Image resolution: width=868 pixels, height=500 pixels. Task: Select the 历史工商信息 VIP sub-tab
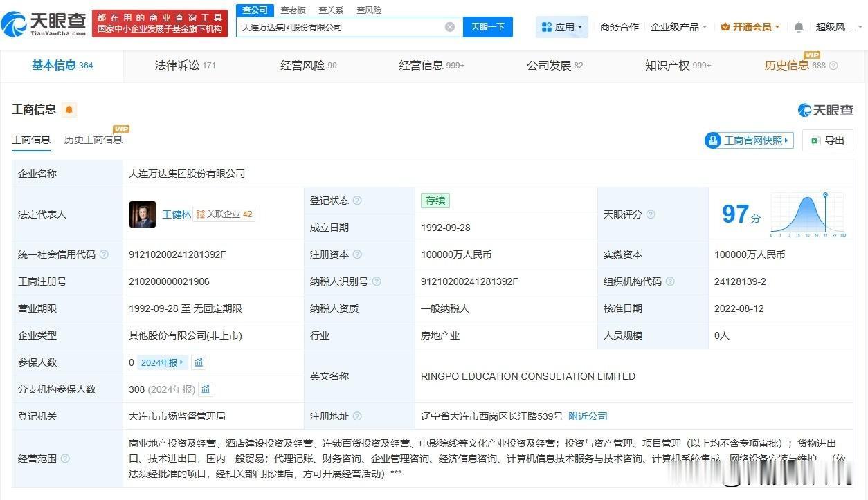point(93,140)
